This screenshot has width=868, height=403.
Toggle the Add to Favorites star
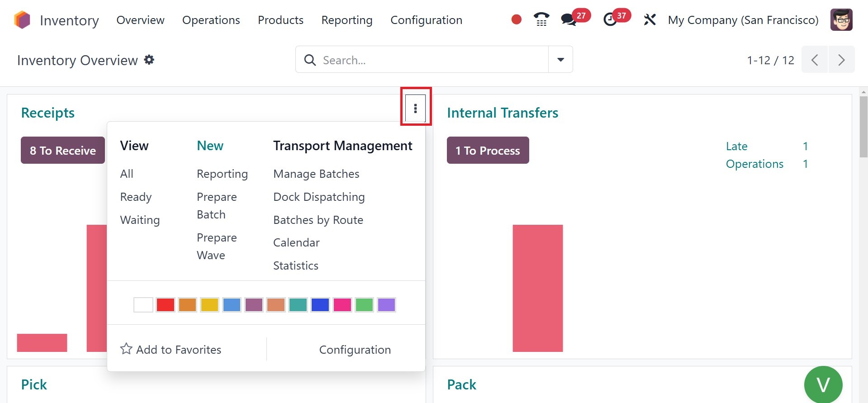(x=126, y=349)
